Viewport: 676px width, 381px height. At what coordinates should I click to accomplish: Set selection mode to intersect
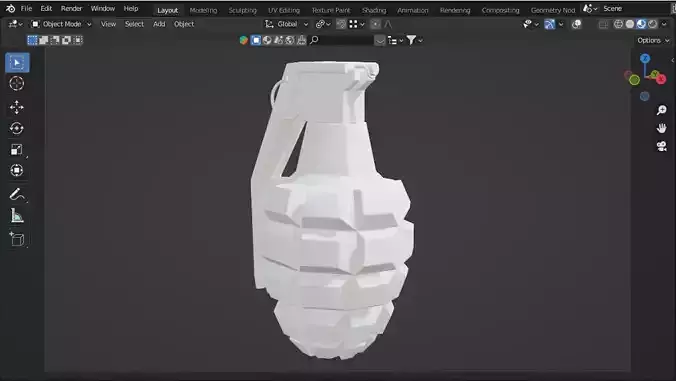[78, 40]
